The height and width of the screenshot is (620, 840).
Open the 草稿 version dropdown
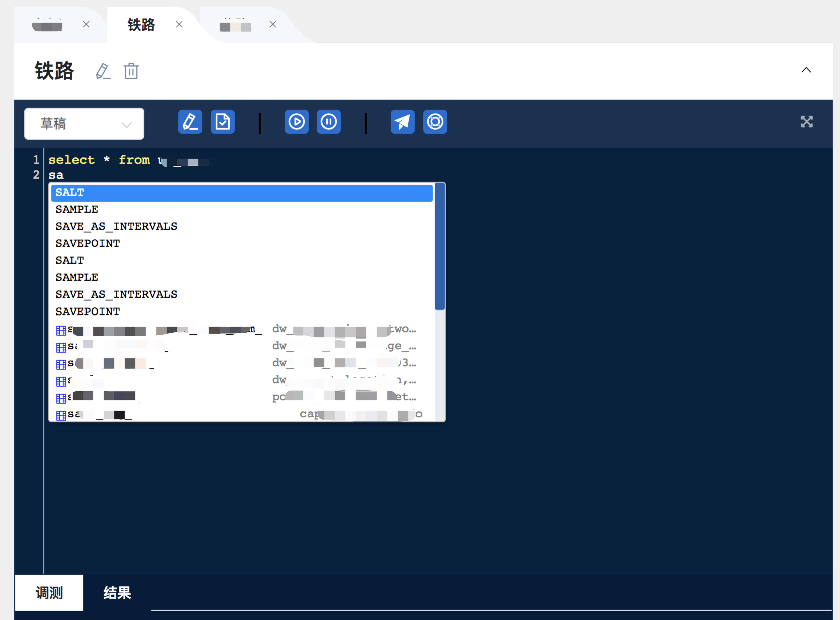(84, 124)
